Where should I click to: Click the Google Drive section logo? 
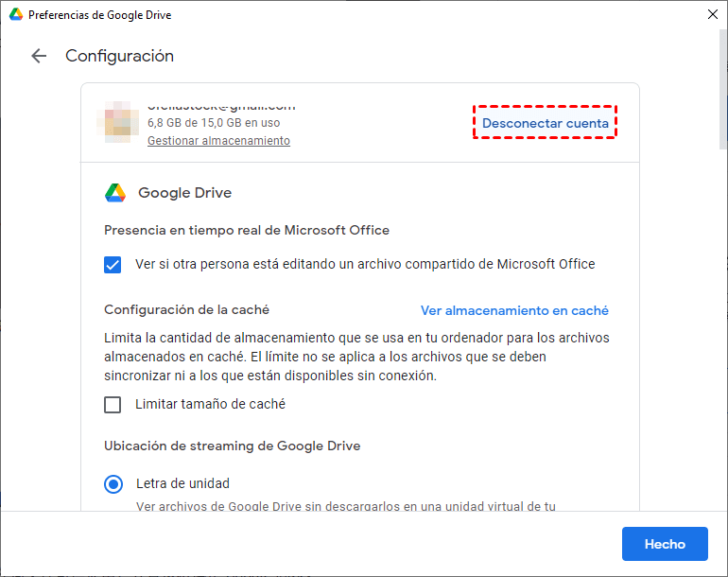115,192
